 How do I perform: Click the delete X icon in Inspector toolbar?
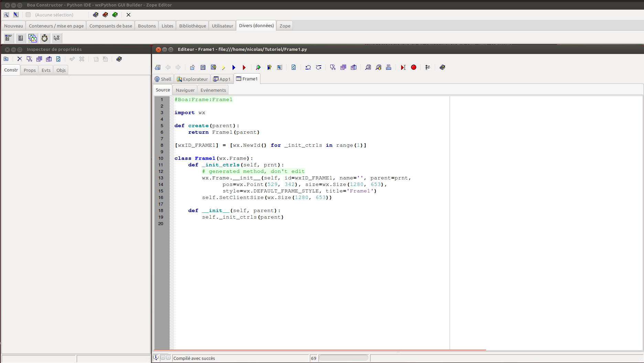coord(20,59)
